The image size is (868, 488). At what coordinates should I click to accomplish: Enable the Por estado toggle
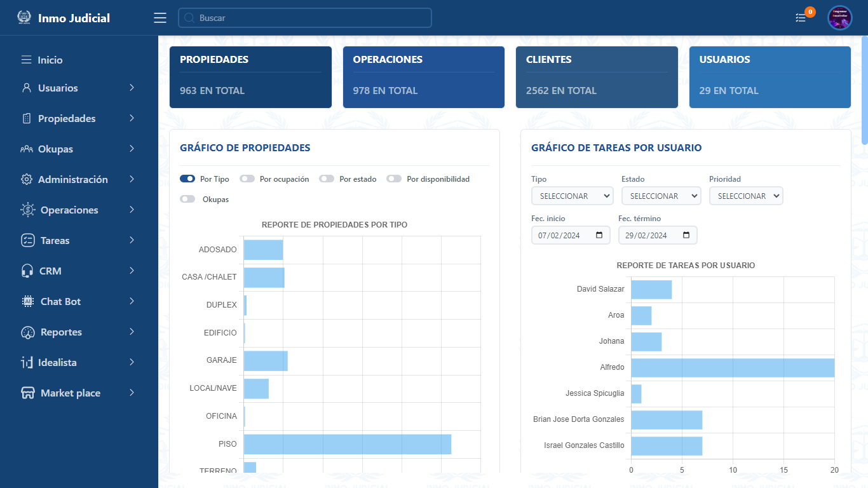pos(327,179)
